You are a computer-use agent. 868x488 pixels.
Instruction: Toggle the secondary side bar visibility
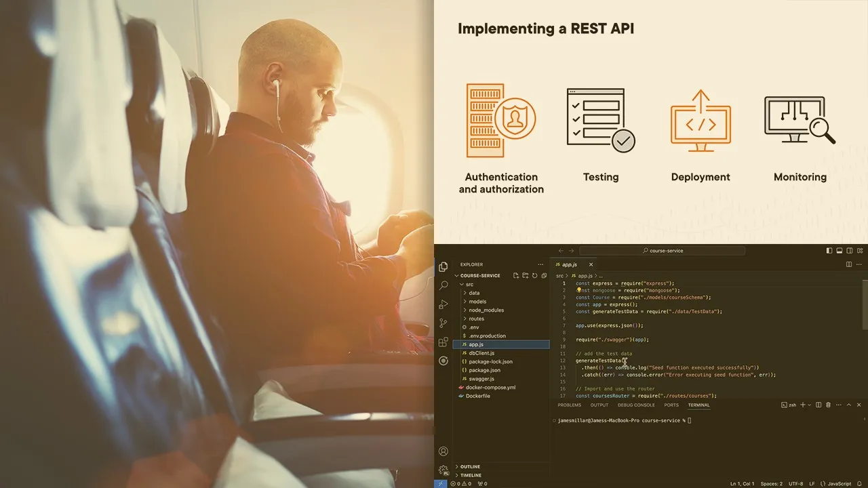[849, 251]
